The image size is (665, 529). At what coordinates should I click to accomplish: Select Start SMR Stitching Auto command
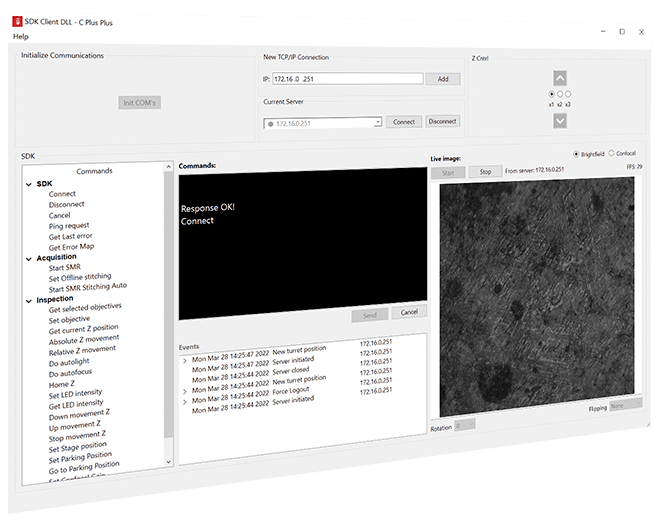point(87,288)
